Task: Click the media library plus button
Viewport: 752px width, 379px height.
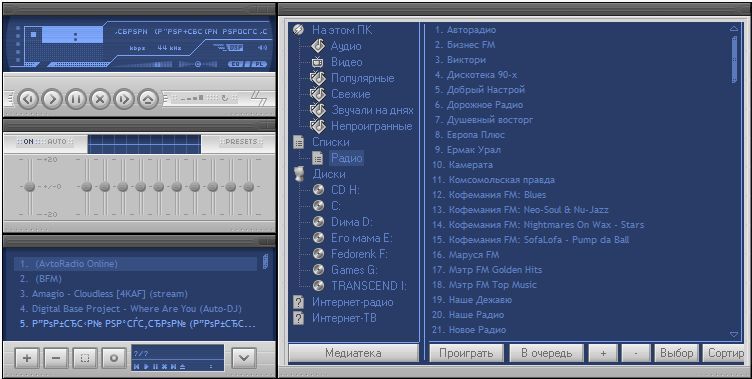Action: point(603,353)
